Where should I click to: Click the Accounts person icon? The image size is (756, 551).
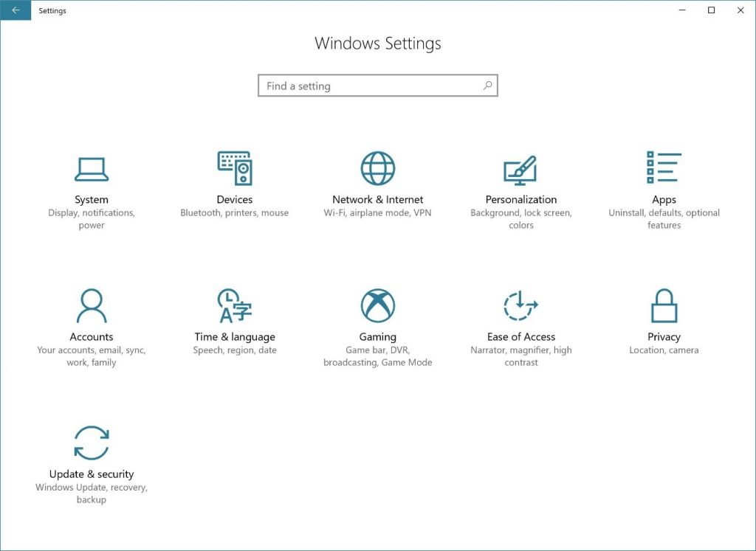pyautogui.click(x=92, y=305)
